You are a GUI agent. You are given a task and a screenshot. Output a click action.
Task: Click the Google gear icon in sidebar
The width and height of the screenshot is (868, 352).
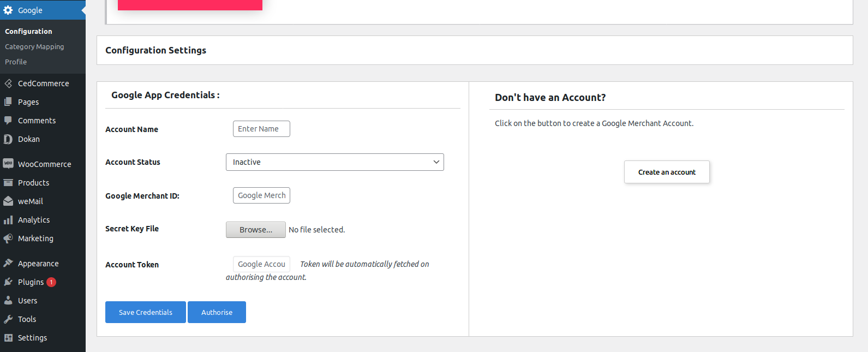(x=8, y=10)
